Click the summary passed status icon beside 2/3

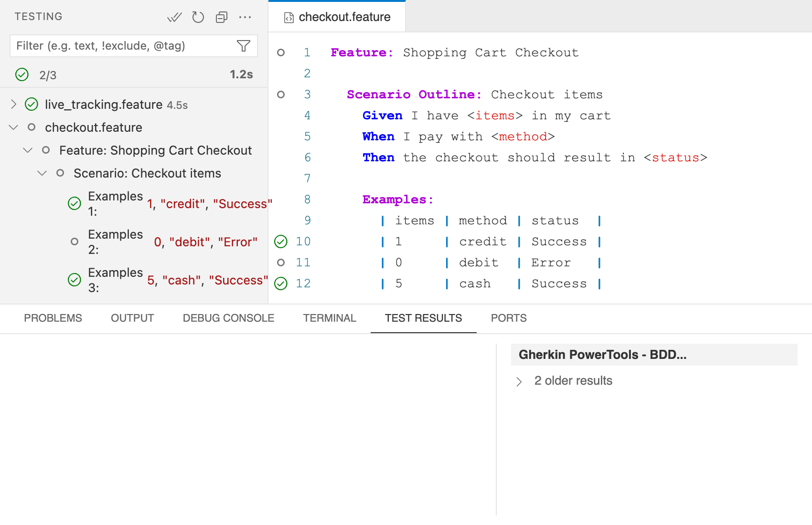click(22, 74)
